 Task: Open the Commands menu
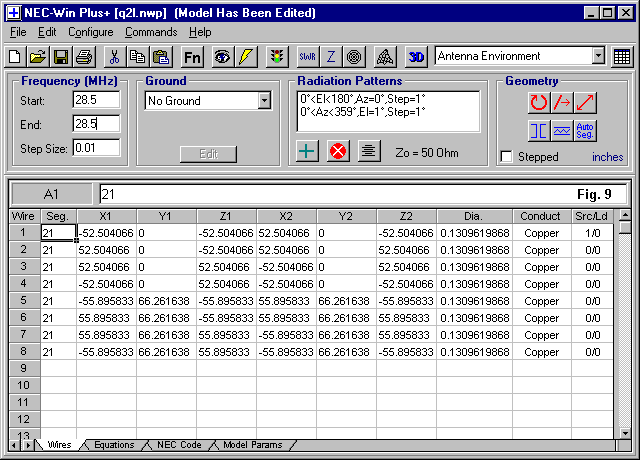[151, 32]
